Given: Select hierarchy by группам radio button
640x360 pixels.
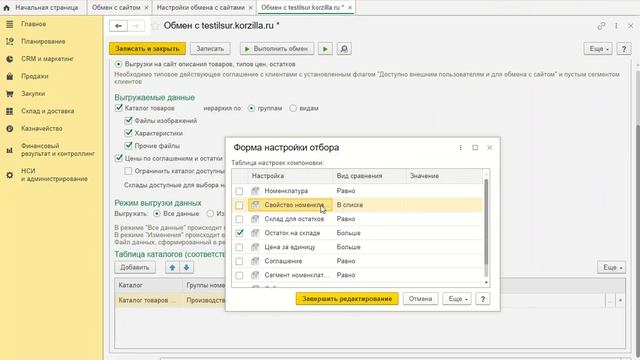Looking at the screenshot, I should 251,108.
